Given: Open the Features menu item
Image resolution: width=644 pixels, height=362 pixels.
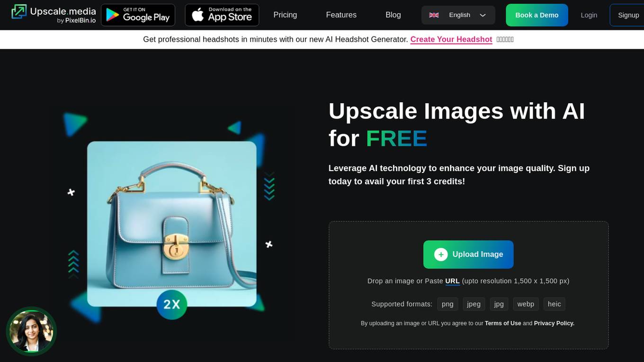Looking at the screenshot, I should (x=341, y=15).
